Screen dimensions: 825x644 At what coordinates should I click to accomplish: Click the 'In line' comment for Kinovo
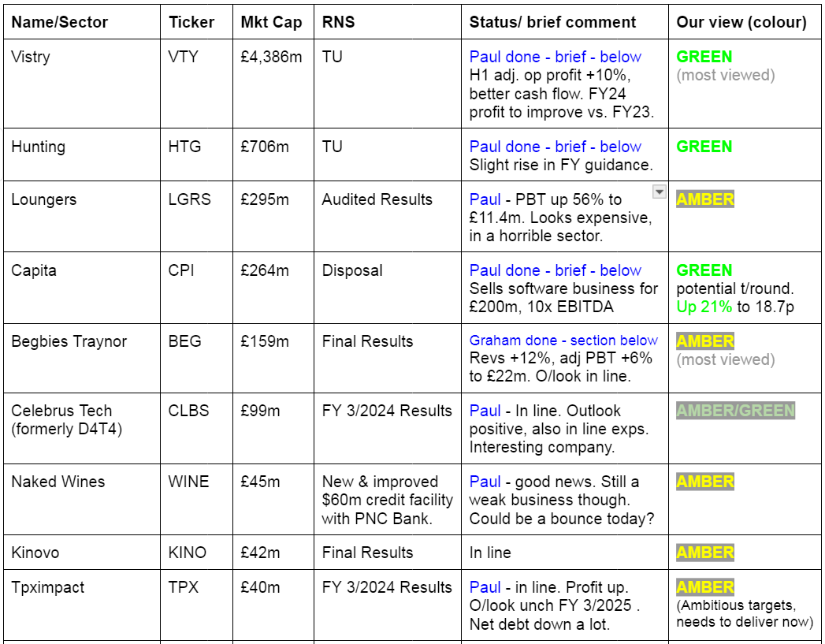point(490,553)
